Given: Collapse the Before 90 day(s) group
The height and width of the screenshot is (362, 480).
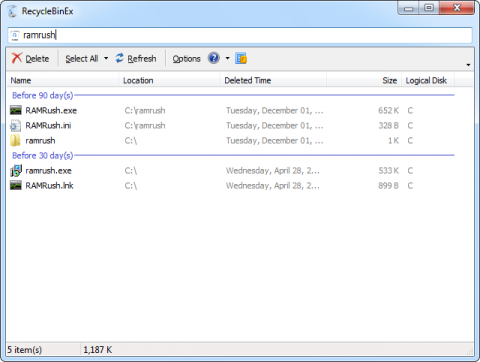Looking at the screenshot, I should pos(43,95).
